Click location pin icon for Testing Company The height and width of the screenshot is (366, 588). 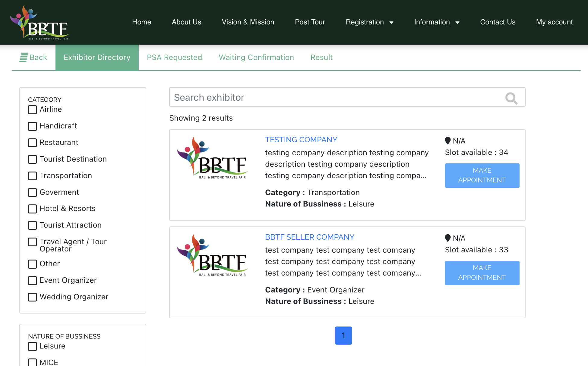pos(448,140)
